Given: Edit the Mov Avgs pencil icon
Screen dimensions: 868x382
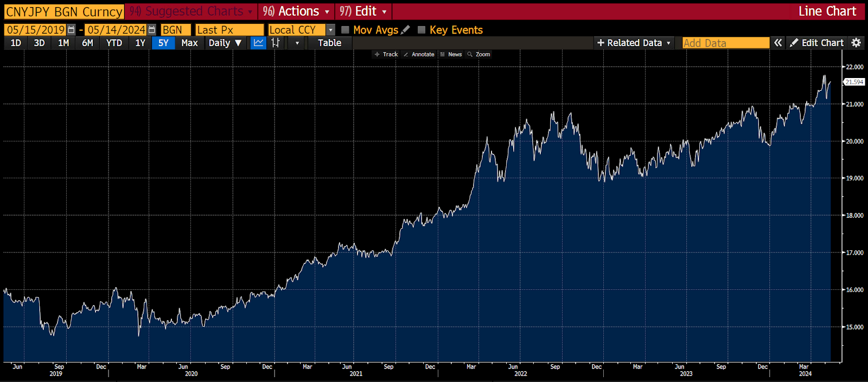Looking at the screenshot, I should pyautogui.click(x=405, y=30).
